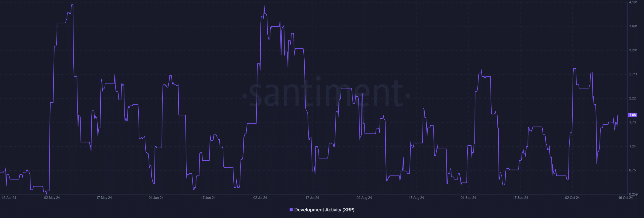Viewport: 644px width, 218px height.
Task: Click the 02 Oct 24 date label
Action: (x=572, y=198)
